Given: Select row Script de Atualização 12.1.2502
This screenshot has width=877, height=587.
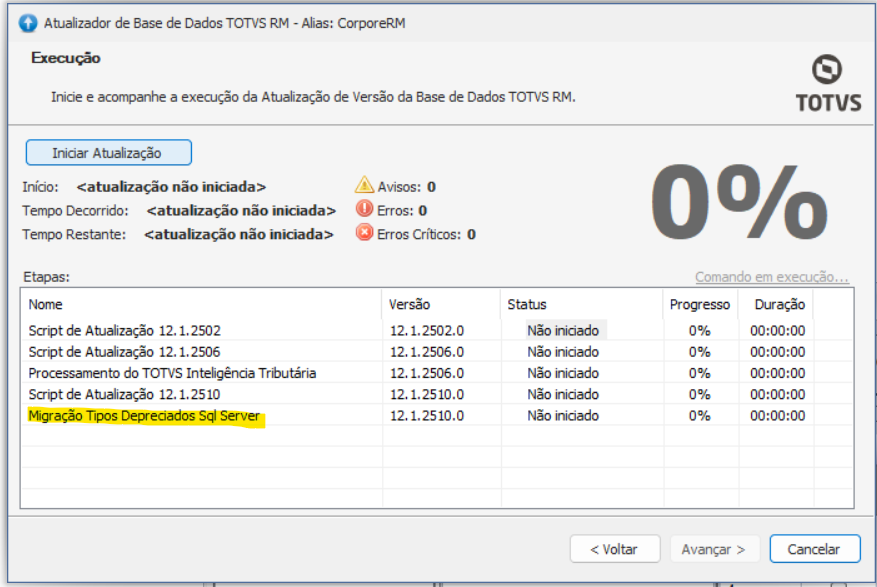Looking at the screenshot, I should click(437, 330).
